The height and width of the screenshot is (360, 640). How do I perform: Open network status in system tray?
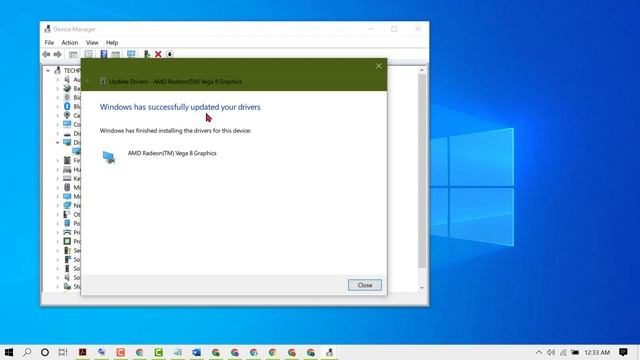coord(563,352)
